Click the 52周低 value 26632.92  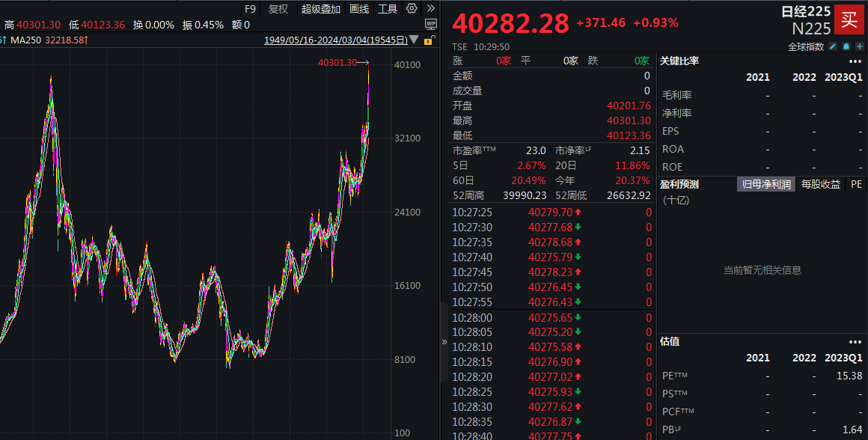tap(629, 195)
